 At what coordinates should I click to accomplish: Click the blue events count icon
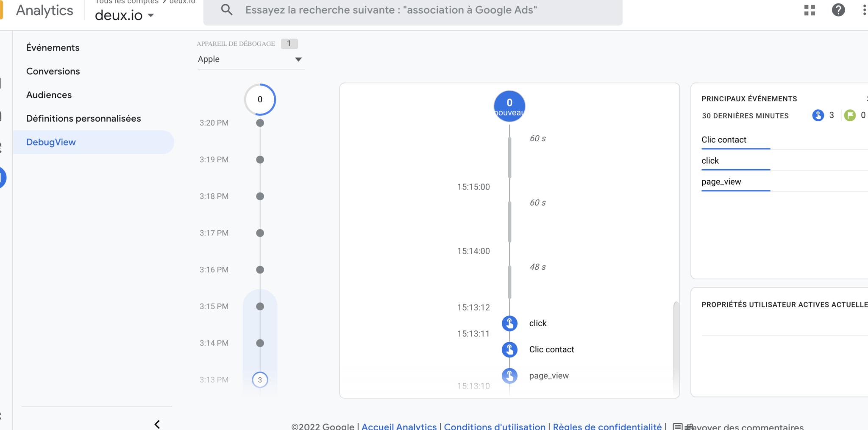click(x=818, y=115)
